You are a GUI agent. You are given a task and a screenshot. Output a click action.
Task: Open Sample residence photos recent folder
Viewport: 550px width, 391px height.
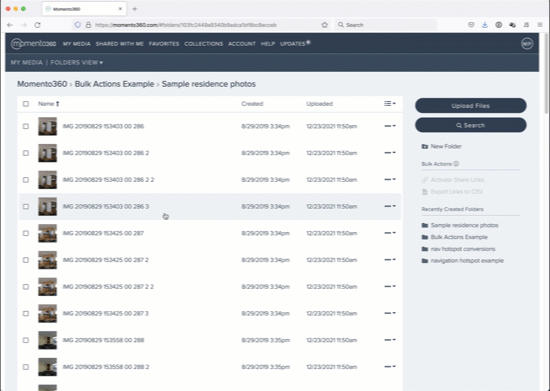(x=460, y=225)
